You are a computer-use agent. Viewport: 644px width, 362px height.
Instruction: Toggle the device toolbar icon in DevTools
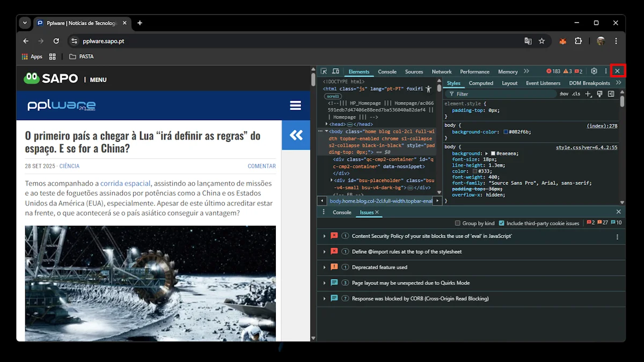tap(335, 71)
